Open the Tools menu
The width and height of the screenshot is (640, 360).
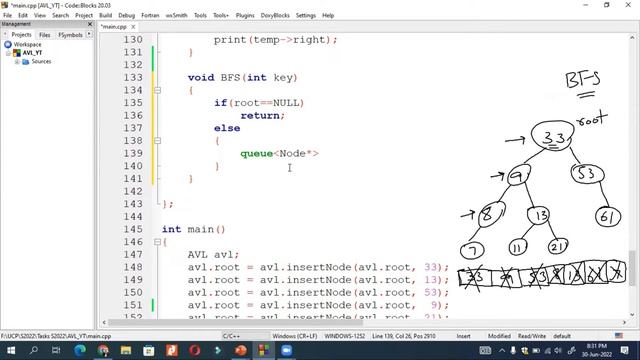[200, 15]
